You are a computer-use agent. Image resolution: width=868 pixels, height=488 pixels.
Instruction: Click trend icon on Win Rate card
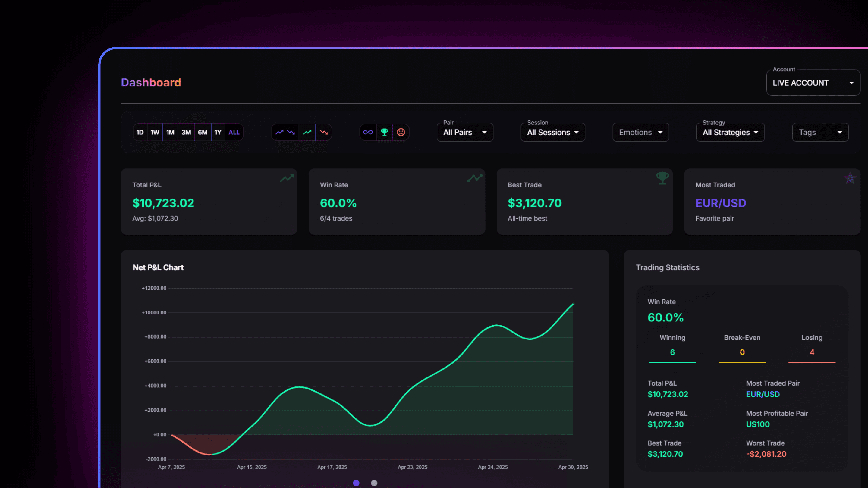[475, 178]
